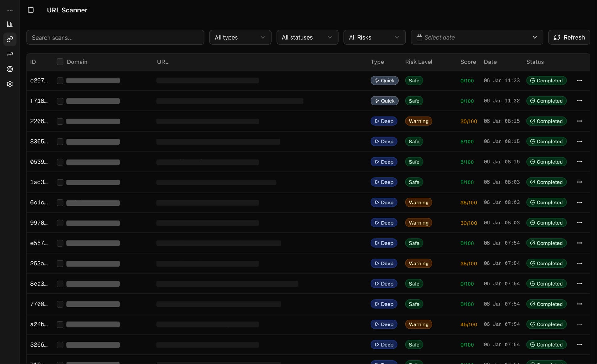597x364 pixels.
Task: Select the URL Scanner link icon
Action: click(10, 39)
